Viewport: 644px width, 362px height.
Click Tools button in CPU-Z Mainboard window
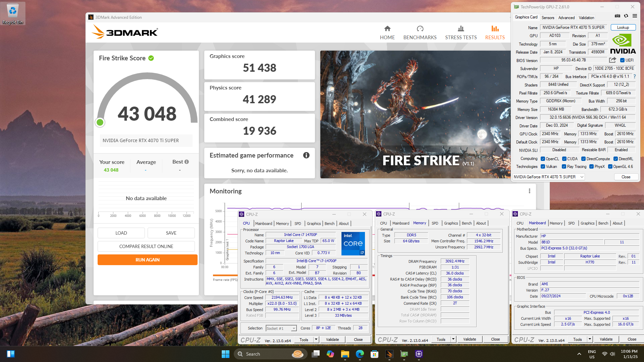[578, 339]
